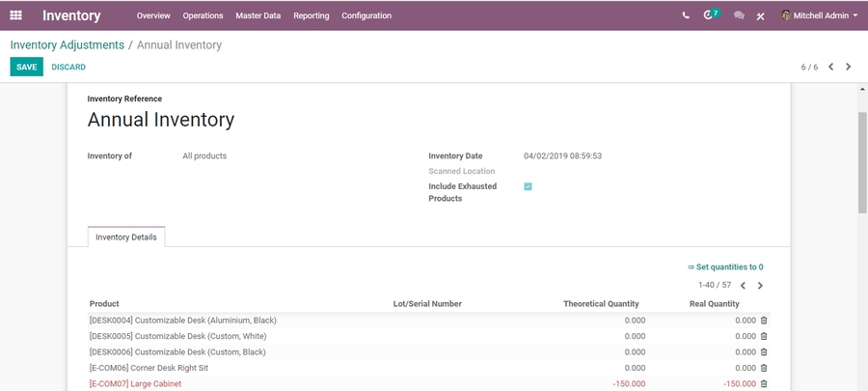
Task: Open the activities clock icon
Action: tap(711, 15)
